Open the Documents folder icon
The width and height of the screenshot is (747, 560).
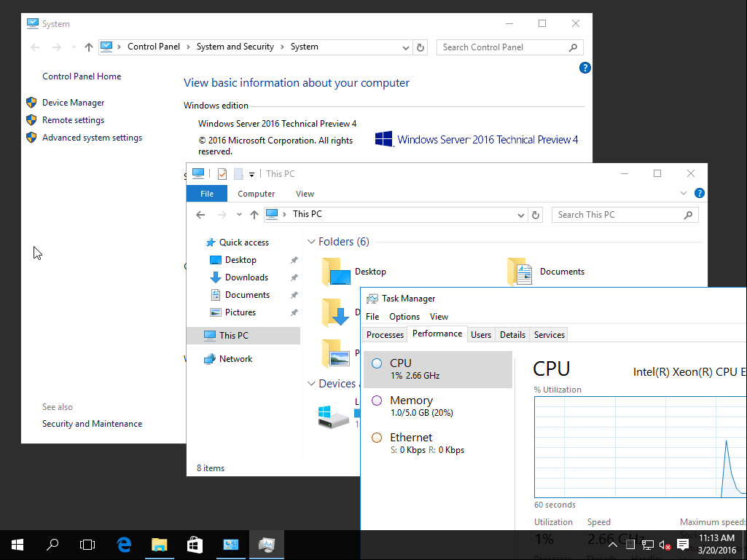tap(520, 272)
